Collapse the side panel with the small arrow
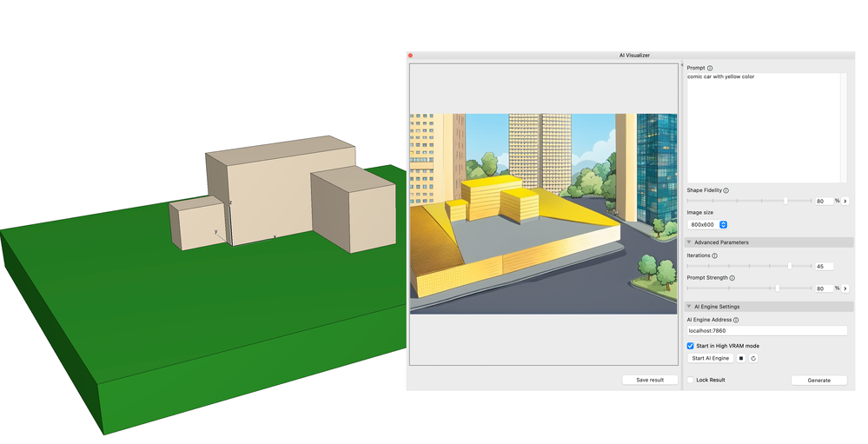The width and height of the screenshot is (868, 444). pos(682,65)
